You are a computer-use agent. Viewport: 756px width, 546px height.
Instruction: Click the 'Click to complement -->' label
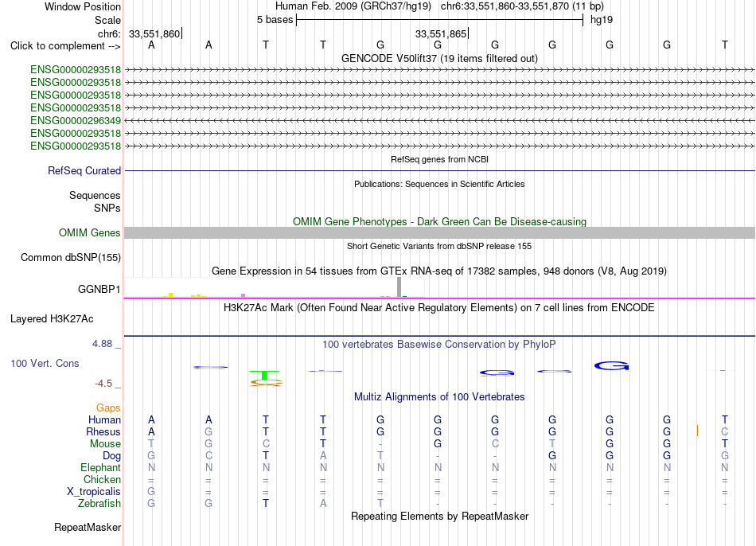click(x=65, y=46)
